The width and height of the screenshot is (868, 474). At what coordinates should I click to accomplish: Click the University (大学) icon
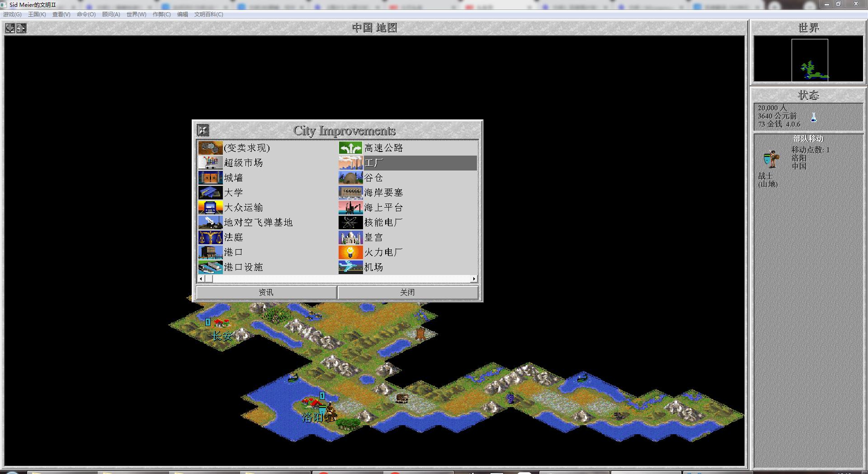(x=210, y=193)
